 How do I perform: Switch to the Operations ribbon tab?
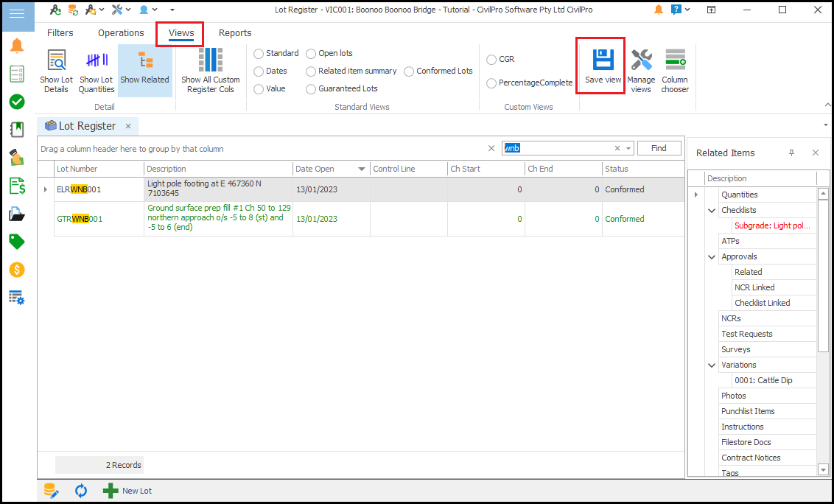(x=121, y=33)
